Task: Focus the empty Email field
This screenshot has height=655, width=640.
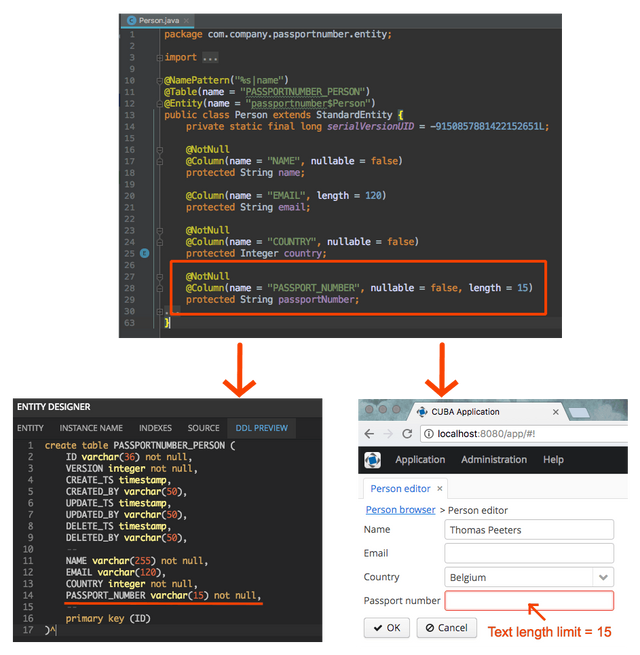Action: click(529, 553)
